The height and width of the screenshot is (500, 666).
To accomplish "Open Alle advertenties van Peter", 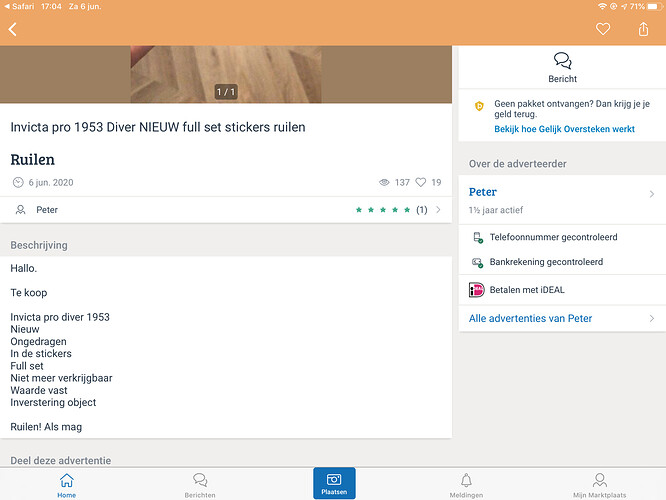I will tap(562, 318).
